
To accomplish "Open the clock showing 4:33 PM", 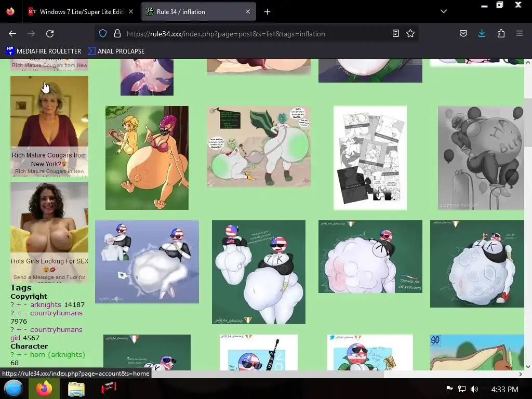I will point(504,389).
